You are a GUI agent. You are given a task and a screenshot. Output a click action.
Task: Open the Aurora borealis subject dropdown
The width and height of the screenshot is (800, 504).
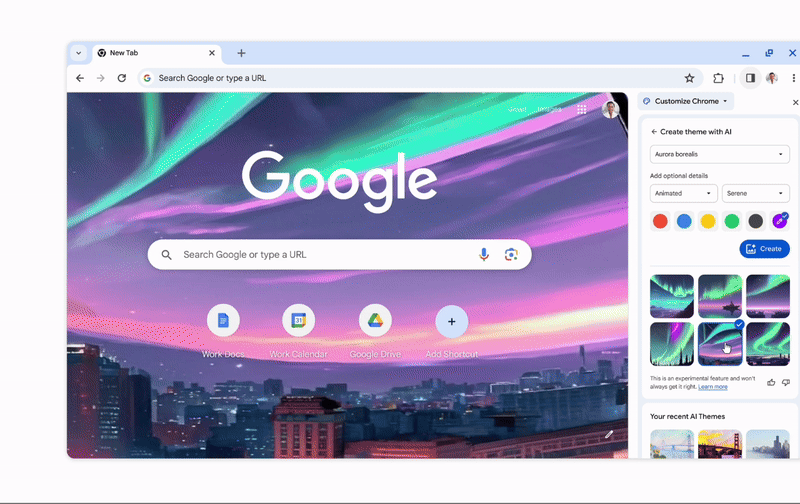pos(719,154)
